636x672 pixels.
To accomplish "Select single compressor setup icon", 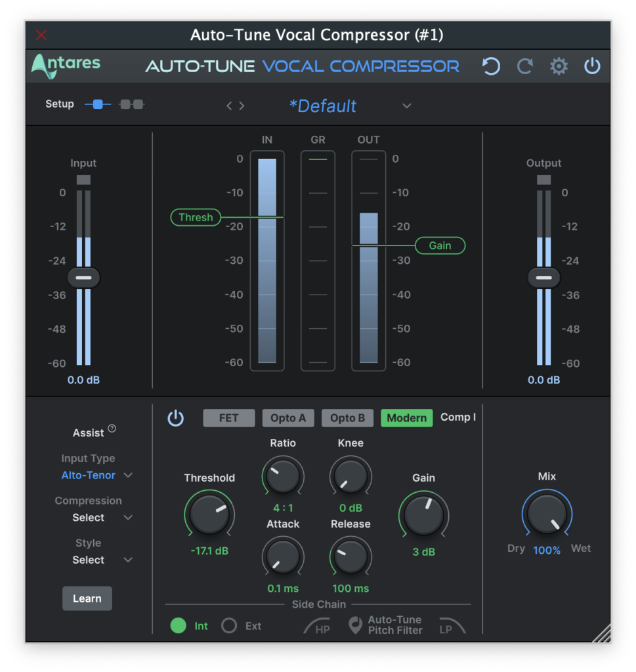I will click(x=98, y=104).
